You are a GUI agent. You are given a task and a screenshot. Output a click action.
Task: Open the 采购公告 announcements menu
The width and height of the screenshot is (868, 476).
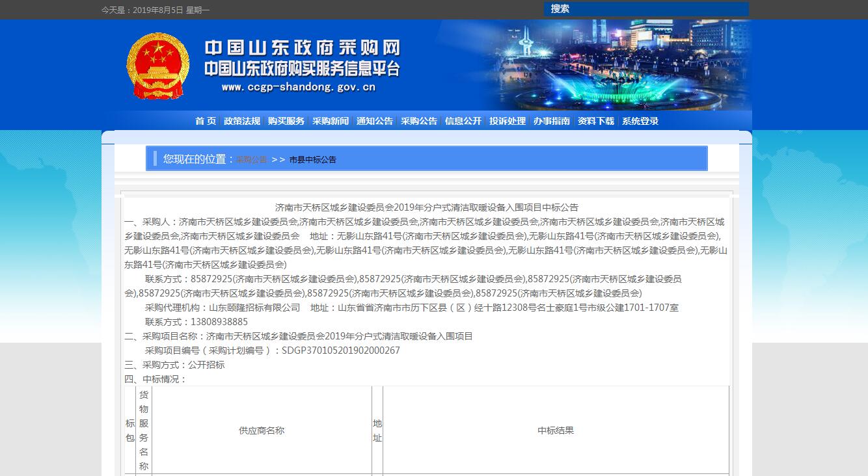418,121
